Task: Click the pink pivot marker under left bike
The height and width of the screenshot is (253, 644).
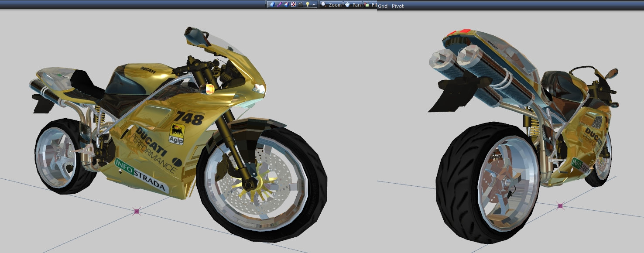Action: (x=137, y=211)
